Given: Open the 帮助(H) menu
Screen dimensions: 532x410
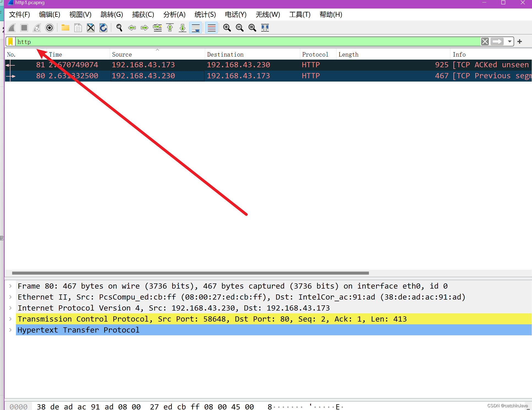Looking at the screenshot, I should 331,15.
